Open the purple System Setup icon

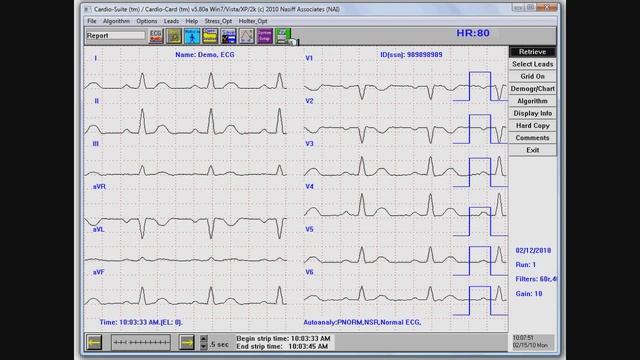click(x=264, y=36)
